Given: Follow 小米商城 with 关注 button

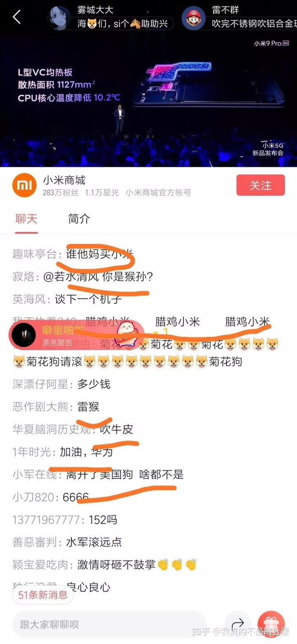Looking at the screenshot, I should [x=261, y=185].
